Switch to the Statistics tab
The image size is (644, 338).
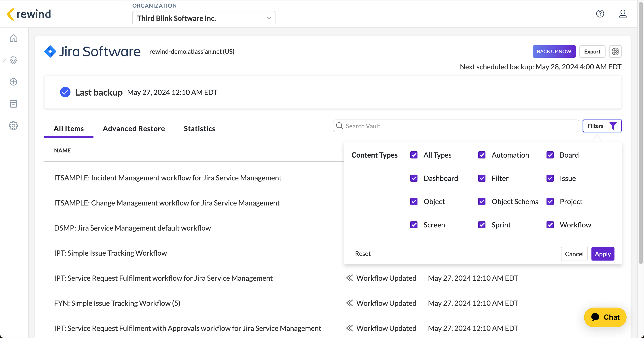199,128
